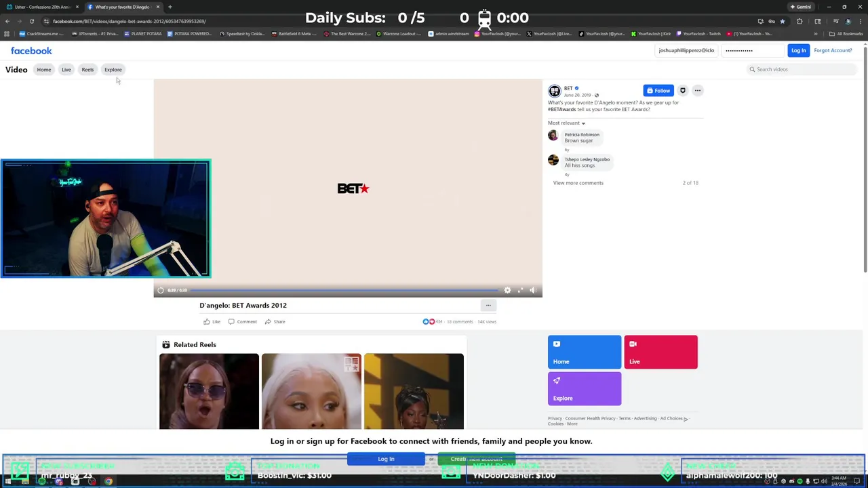Open Explore tab

pyautogui.click(x=113, y=70)
